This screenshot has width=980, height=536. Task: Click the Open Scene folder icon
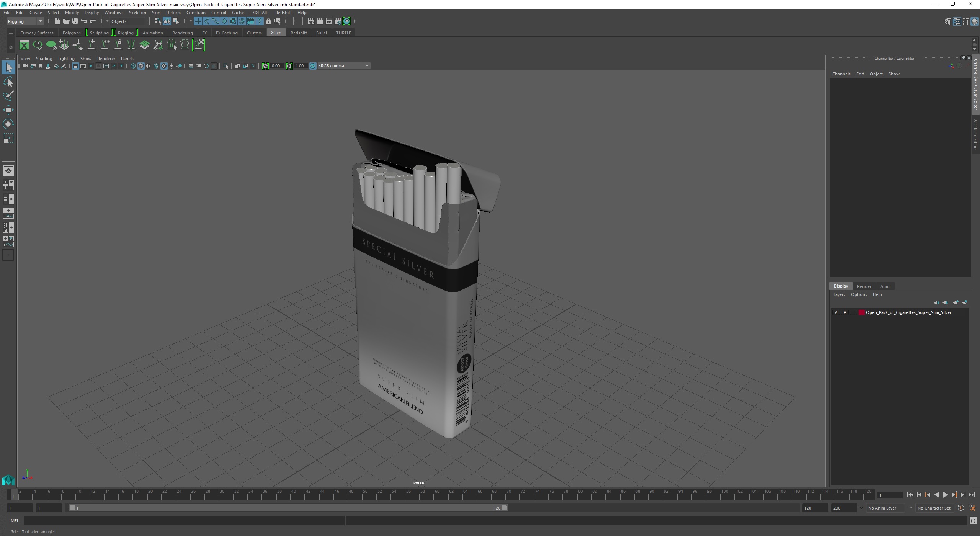(66, 21)
